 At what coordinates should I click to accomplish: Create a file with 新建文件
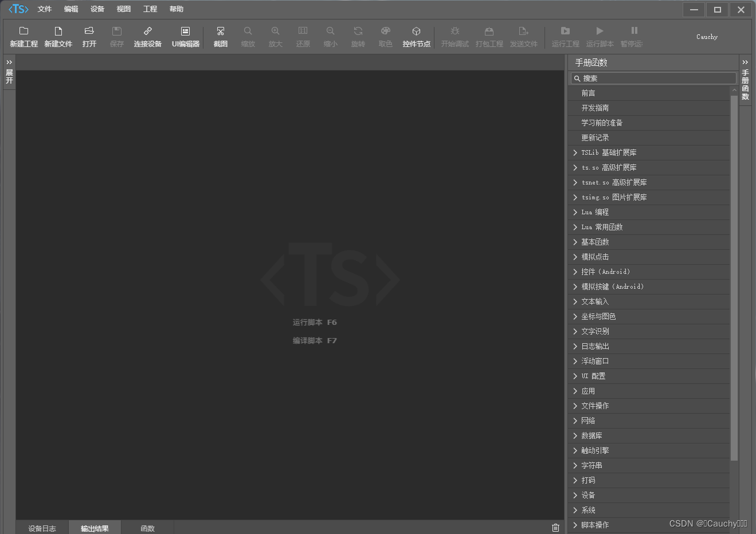pyautogui.click(x=58, y=37)
